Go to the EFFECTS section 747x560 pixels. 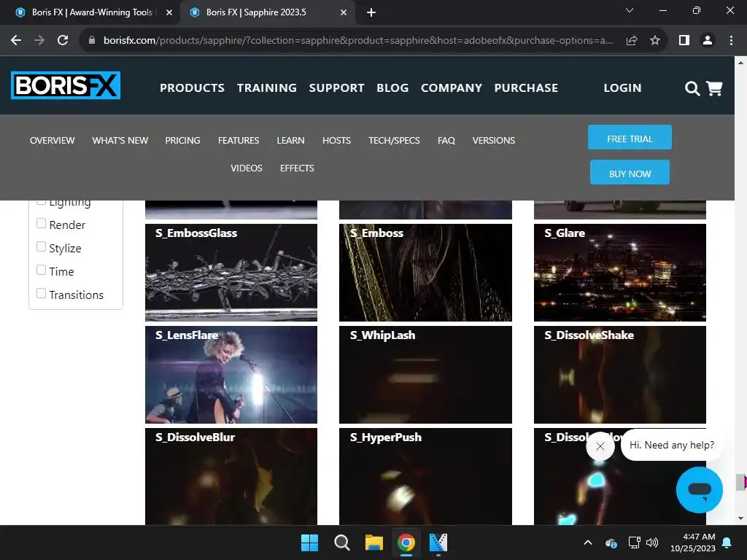(297, 168)
